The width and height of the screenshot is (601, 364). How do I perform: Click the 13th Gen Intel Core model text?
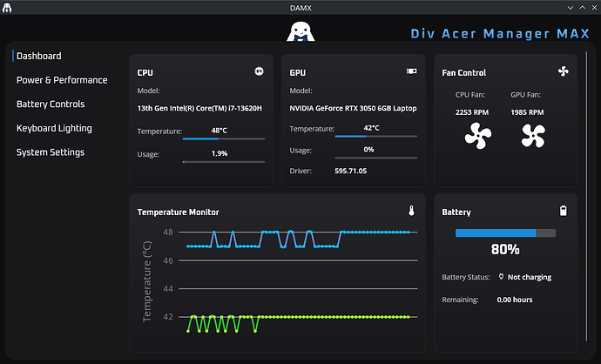199,109
